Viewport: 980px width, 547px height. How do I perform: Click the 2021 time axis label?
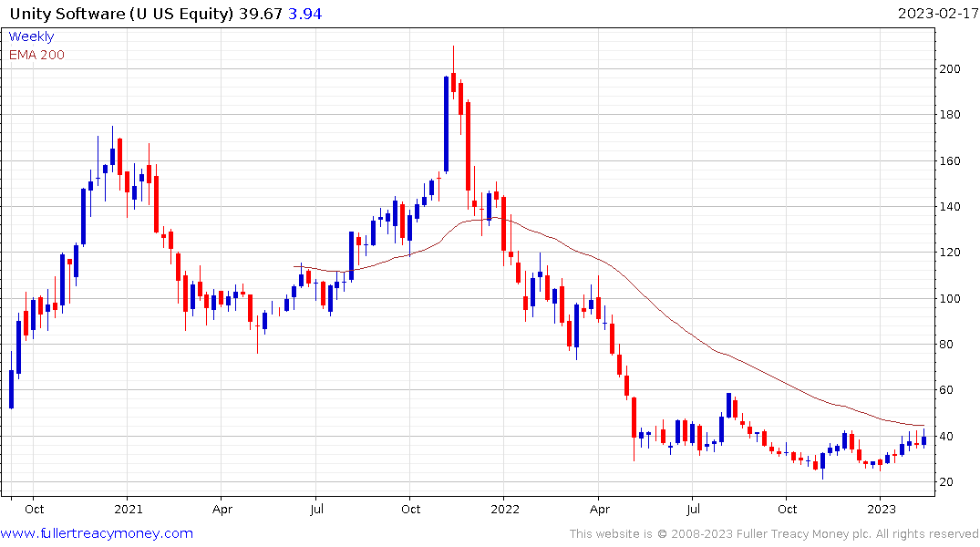[129, 510]
